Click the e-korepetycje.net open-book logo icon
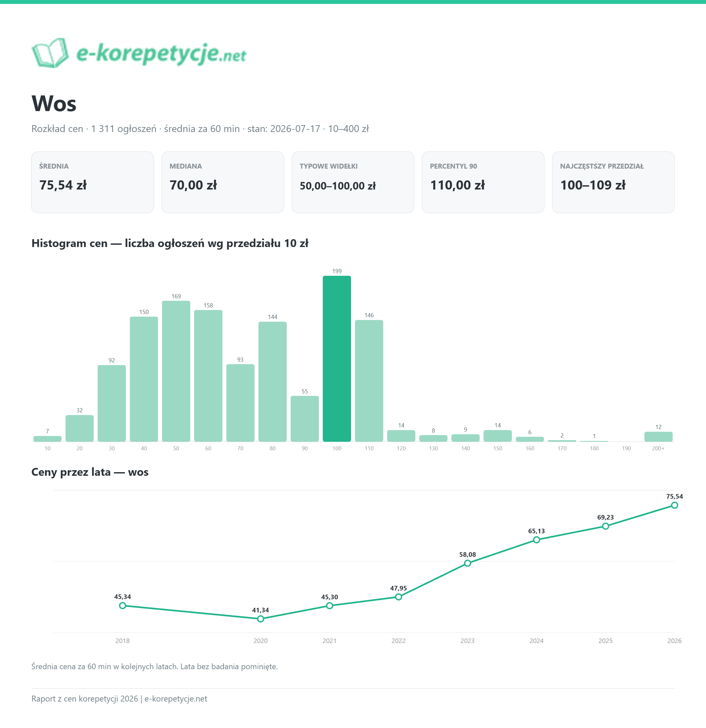The width and height of the screenshot is (706, 728). (x=50, y=53)
